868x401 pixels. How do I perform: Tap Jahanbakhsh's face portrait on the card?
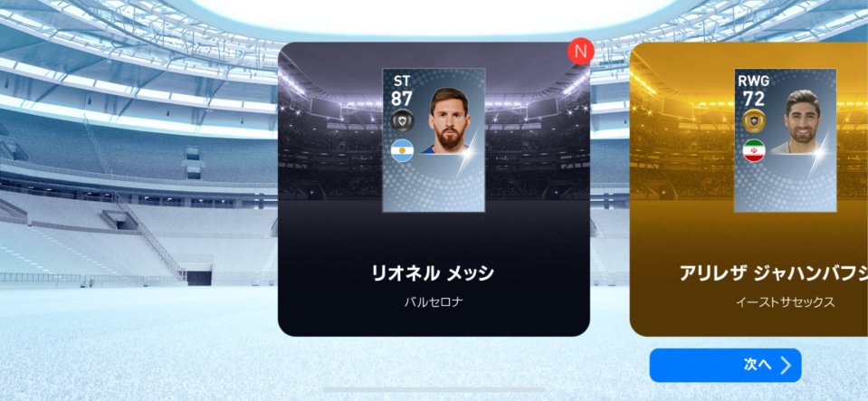point(801,120)
